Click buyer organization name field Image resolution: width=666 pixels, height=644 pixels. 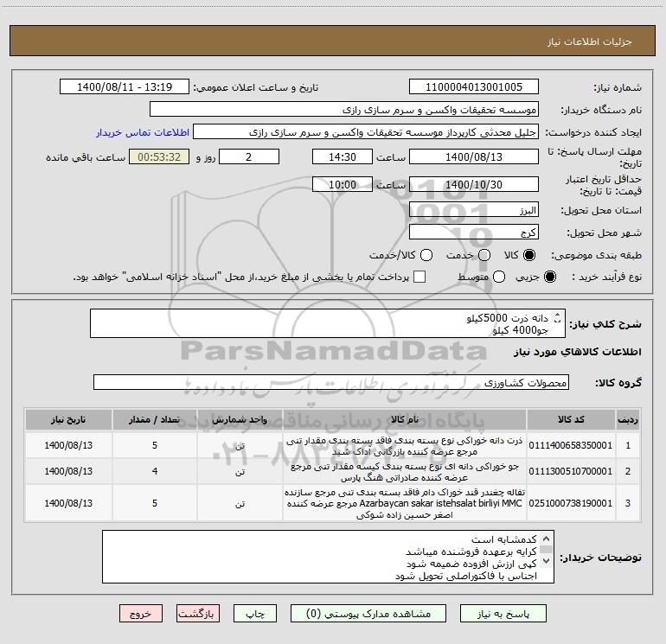click(344, 110)
